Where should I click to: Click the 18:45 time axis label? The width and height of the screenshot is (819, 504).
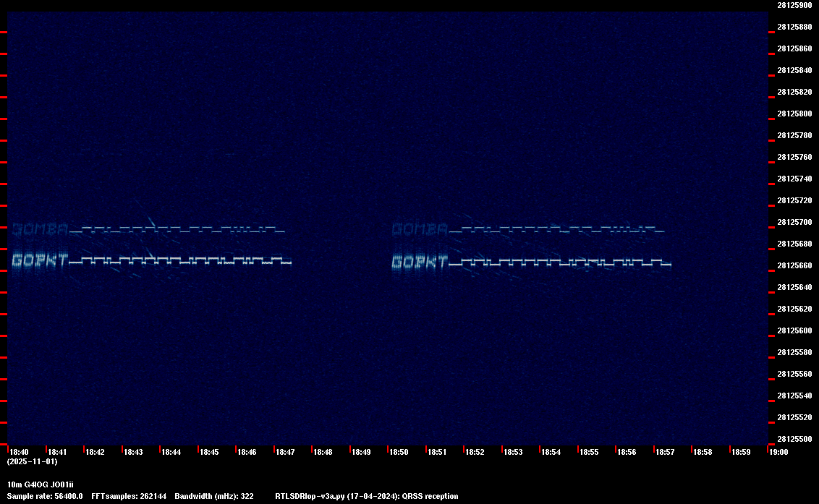(x=209, y=452)
